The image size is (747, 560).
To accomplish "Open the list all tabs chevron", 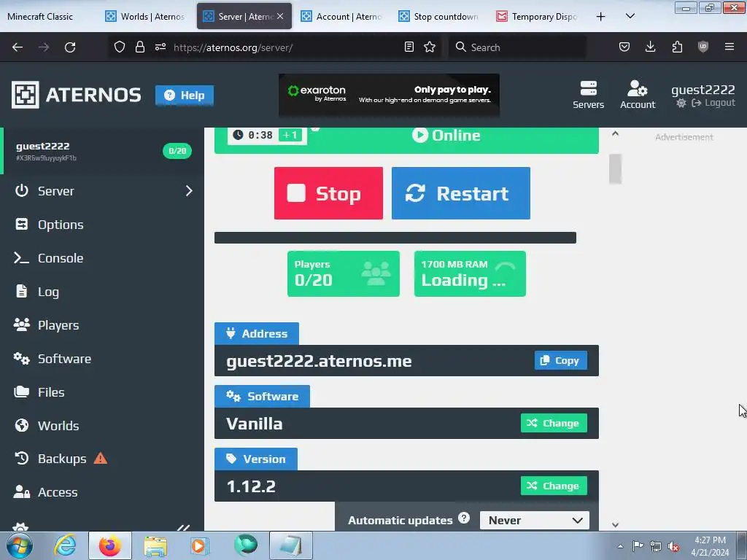I will coord(630,16).
